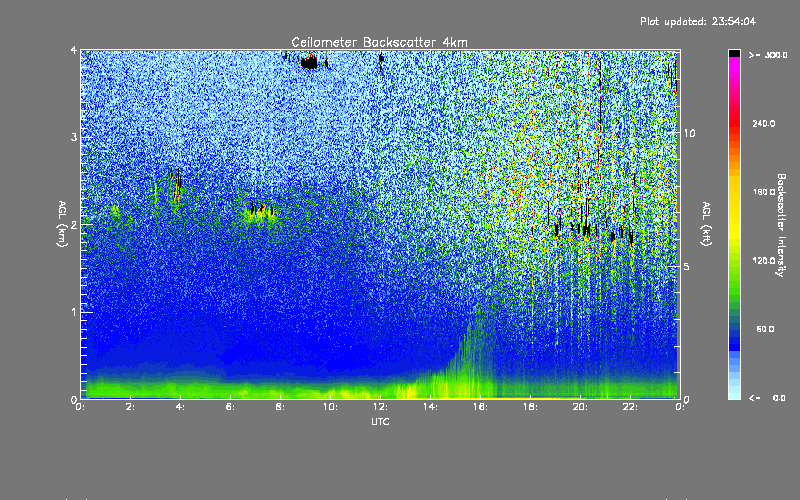The image size is (800, 500).
Task: Click the "180.0" colorbar value
Action: pos(764,192)
